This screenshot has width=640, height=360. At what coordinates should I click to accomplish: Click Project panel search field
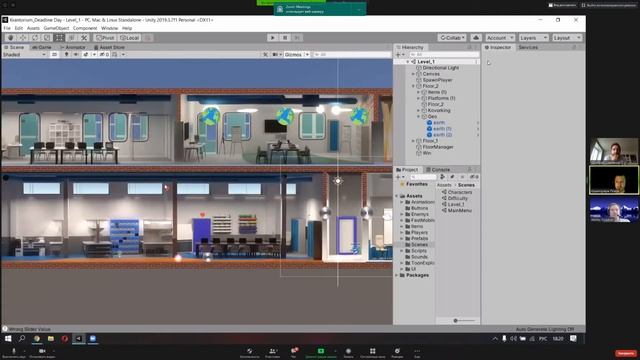(423, 177)
